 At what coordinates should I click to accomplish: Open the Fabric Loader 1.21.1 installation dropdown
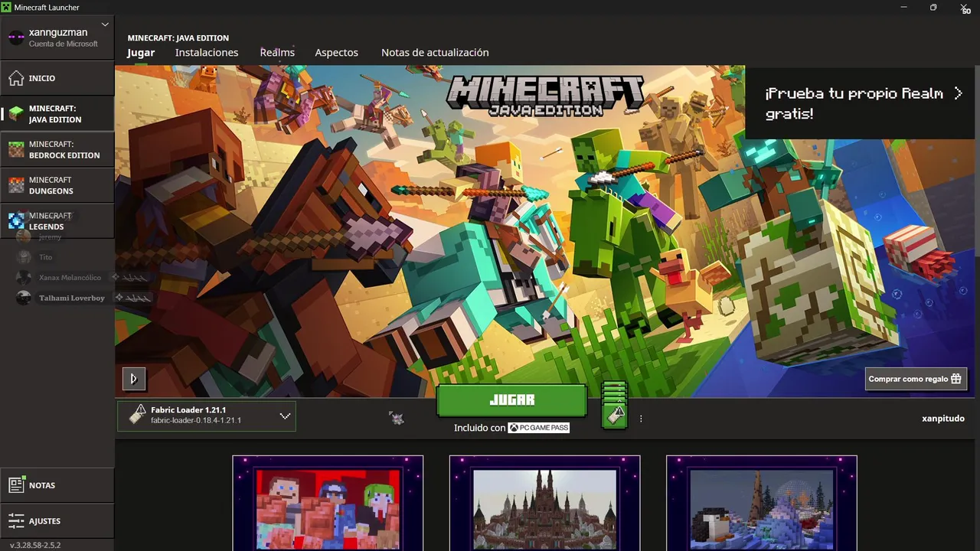coord(207,416)
